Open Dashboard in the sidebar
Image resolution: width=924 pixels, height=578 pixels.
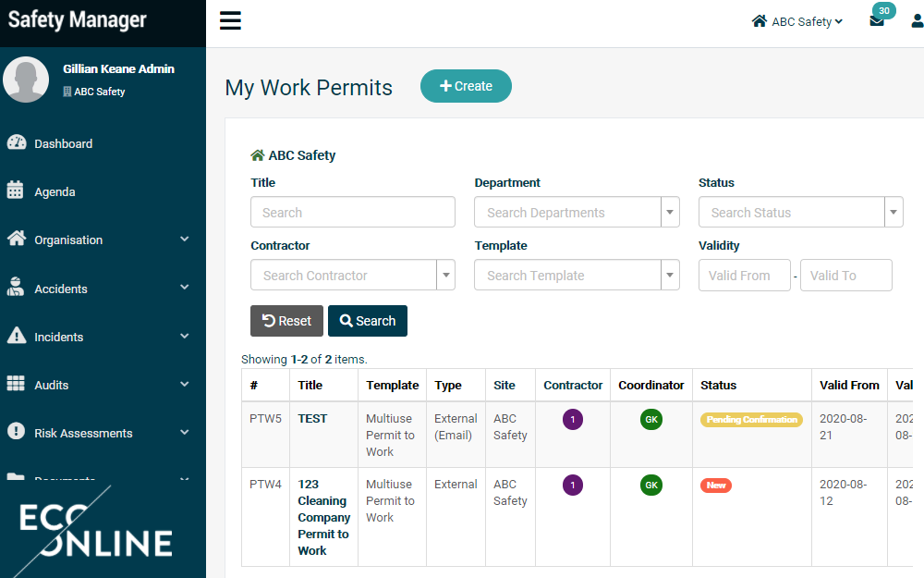[x=63, y=143]
